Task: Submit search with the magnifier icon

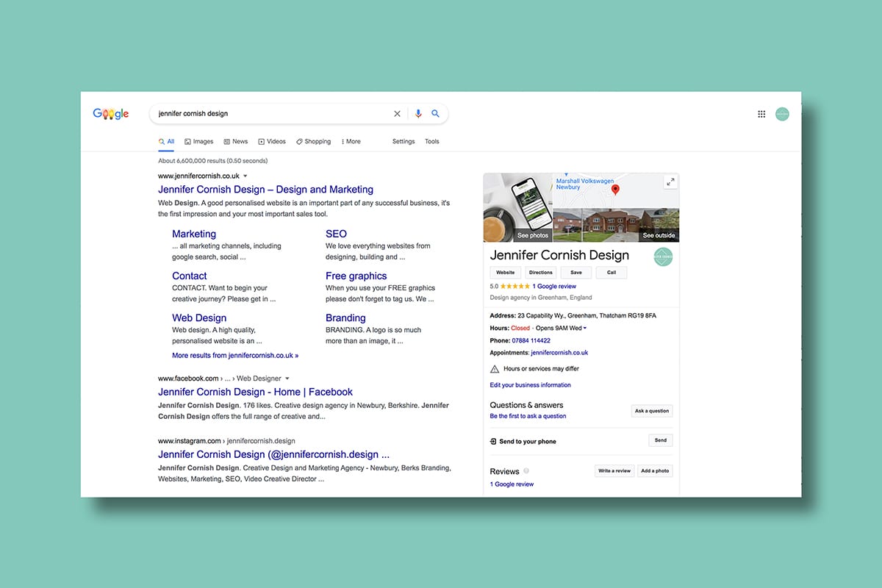Action: click(435, 114)
